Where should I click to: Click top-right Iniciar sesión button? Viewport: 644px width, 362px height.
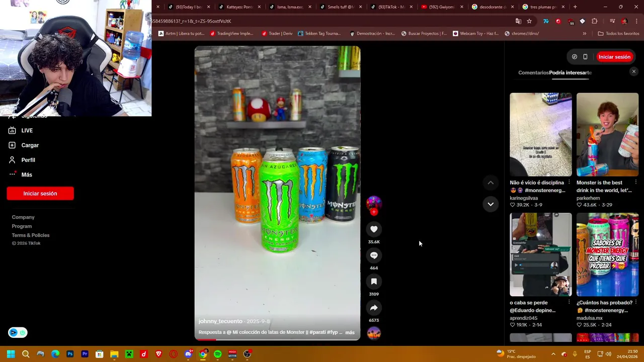tap(614, 57)
